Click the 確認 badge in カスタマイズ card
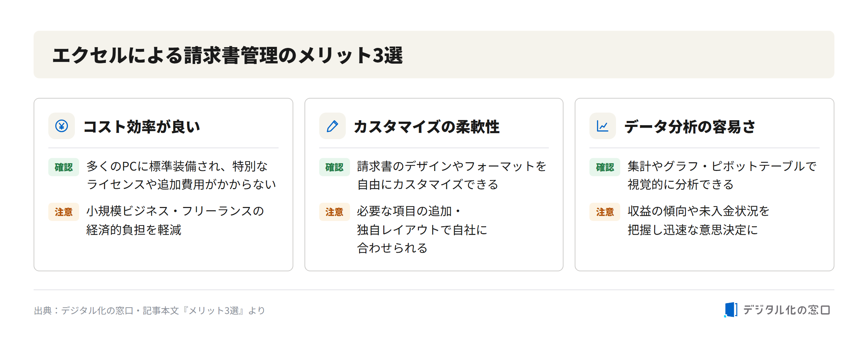Viewport: 868px width, 351px height. tap(334, 167)
